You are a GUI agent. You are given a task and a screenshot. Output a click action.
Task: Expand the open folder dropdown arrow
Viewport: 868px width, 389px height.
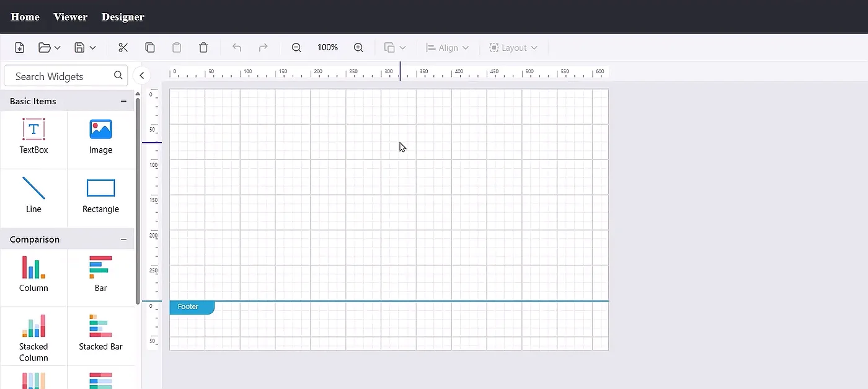pyautogui.click(x=58, y=48)
